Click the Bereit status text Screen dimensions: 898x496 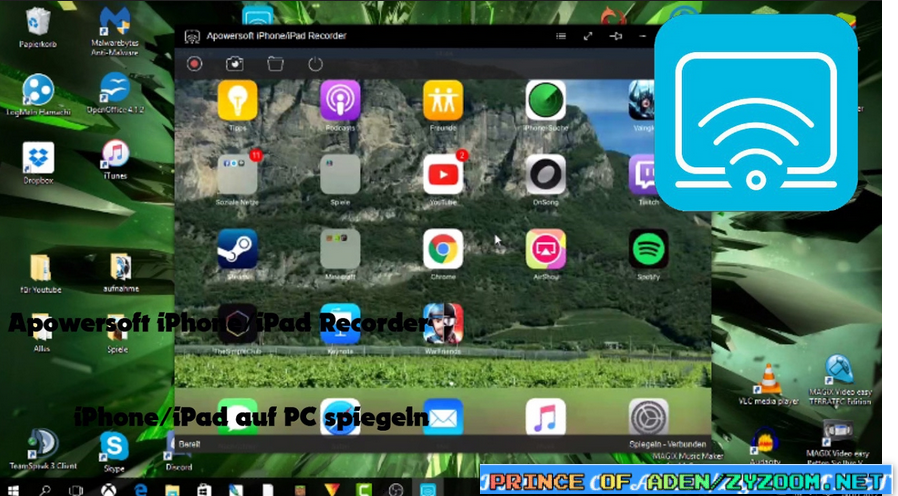(x=190, y=444)
